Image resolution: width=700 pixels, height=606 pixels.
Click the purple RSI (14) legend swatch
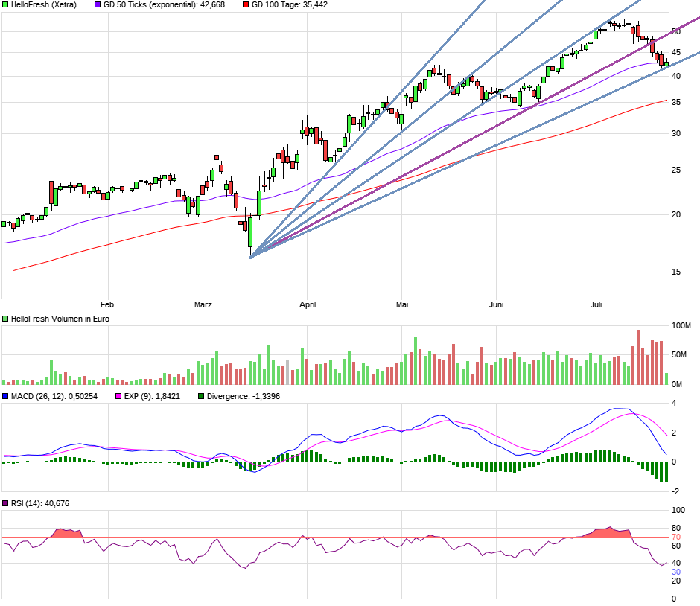click(5, 503)
